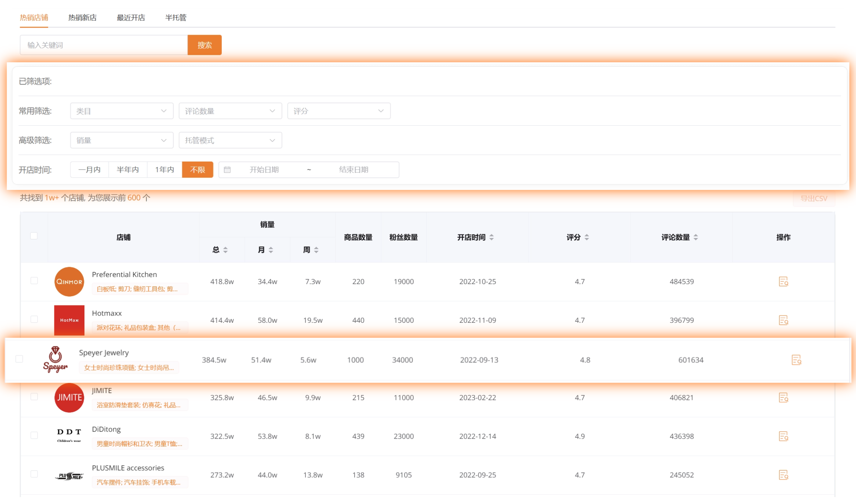Check the Hotmaxx row checkbox

click(x=34, y=319)
